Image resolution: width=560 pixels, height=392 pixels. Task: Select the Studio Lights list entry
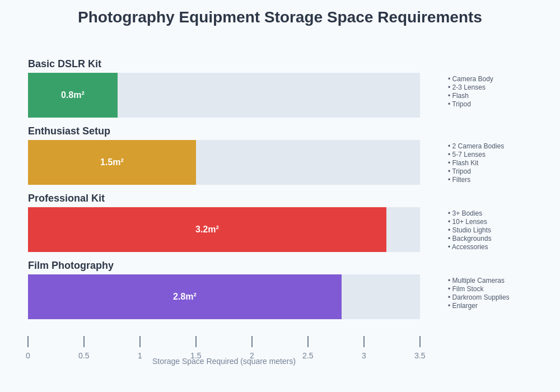(x=469, y=230)
